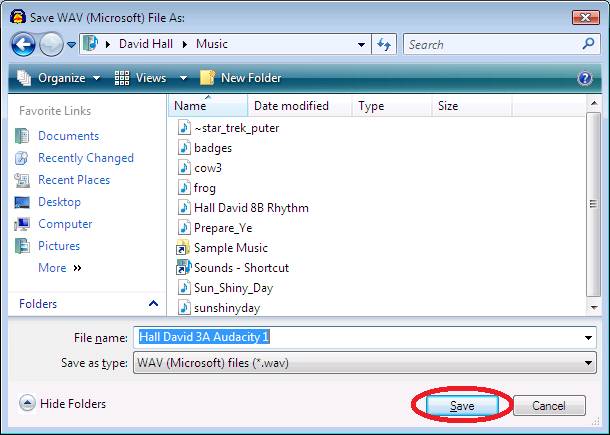Click the Pictures icon in Favorite Links
Image resolution: width=610 pixels, height=435 pixels.
coord(22,246)
